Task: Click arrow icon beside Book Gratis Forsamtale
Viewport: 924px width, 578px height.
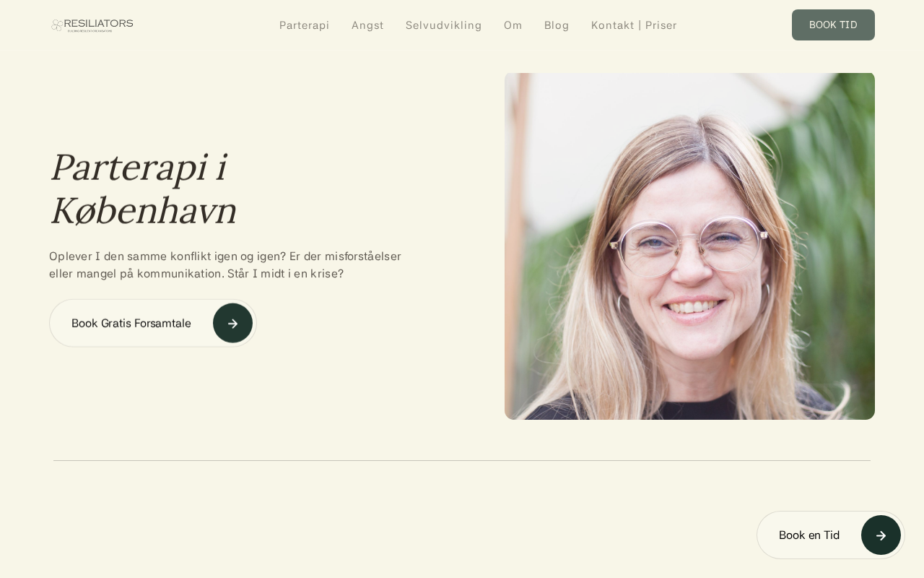Action: point(232,323)
